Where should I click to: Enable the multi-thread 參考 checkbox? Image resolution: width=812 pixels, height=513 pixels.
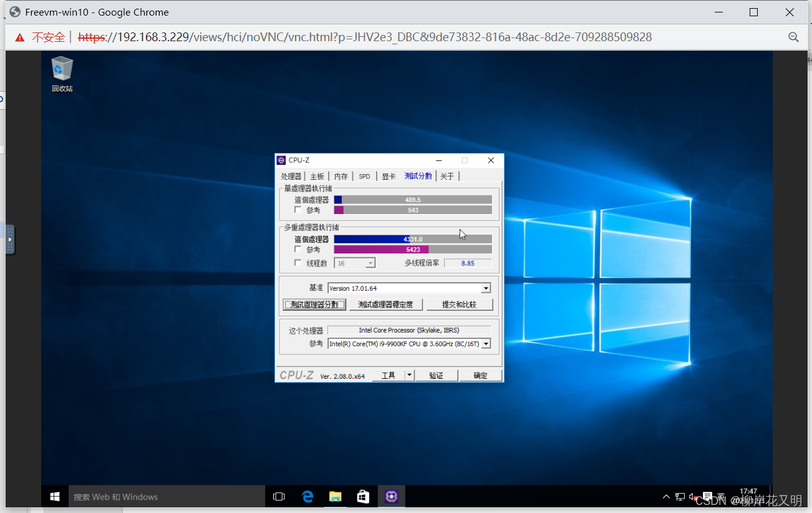297,250
